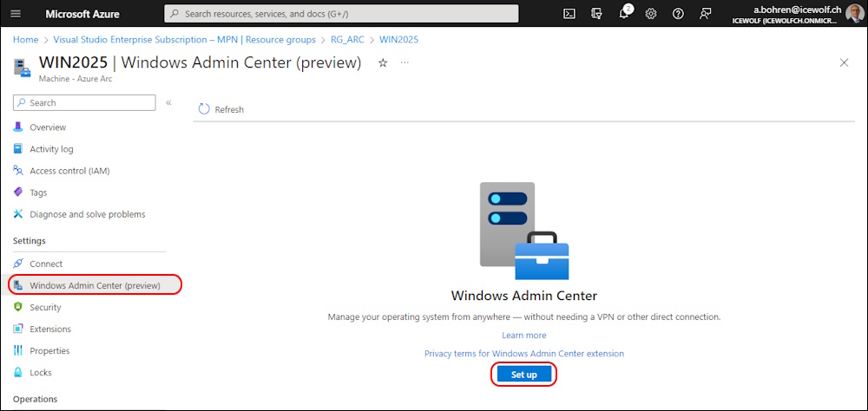Click the Operations section header
Image resolution: width=868 pixels, height=411 pixels.
[35, 399]
